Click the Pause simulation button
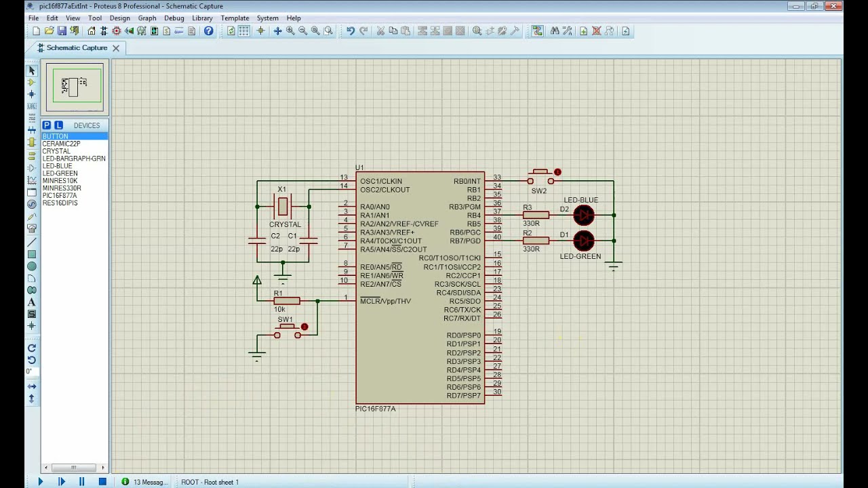 click(81, 482)
